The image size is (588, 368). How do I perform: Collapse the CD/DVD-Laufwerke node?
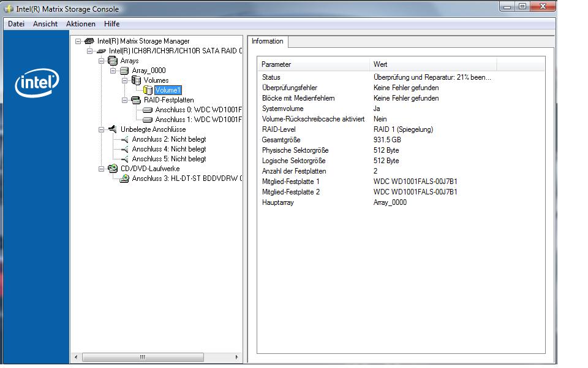point(101,169)
